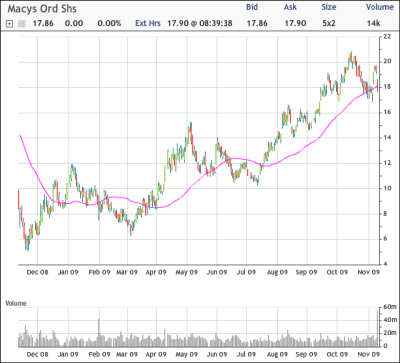Click the 0.00 change value
This screenshot has width=400, height=363.
[x=73, y=23]
